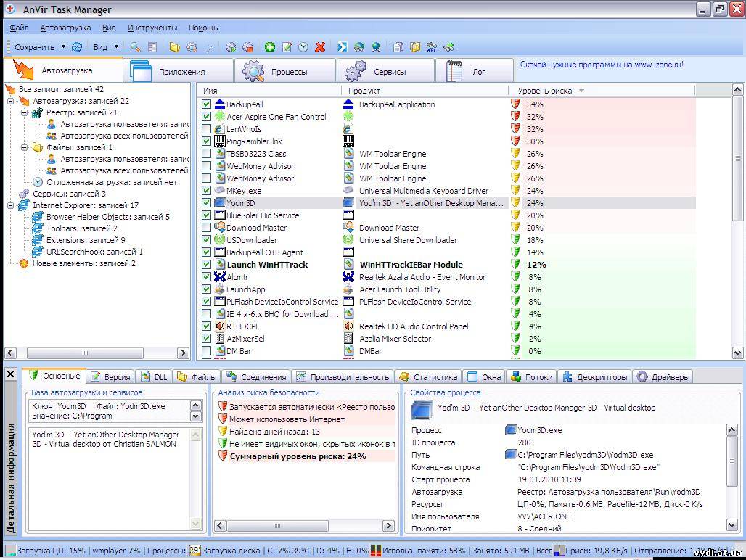Uncheck the MKey.exe entry
Screen dimensions: 746x560
207,191
